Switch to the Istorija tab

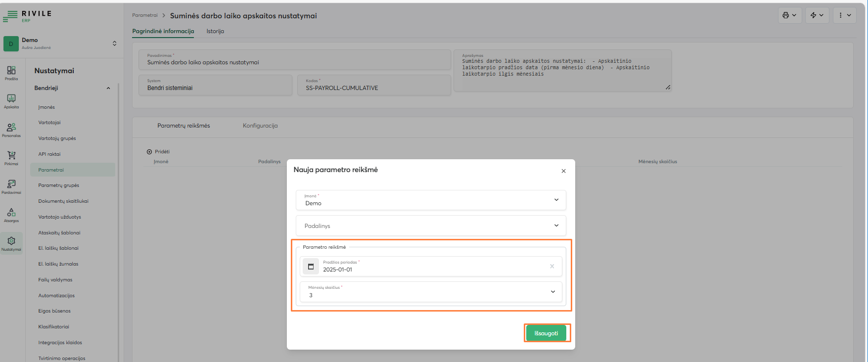(x=215, y=31)
